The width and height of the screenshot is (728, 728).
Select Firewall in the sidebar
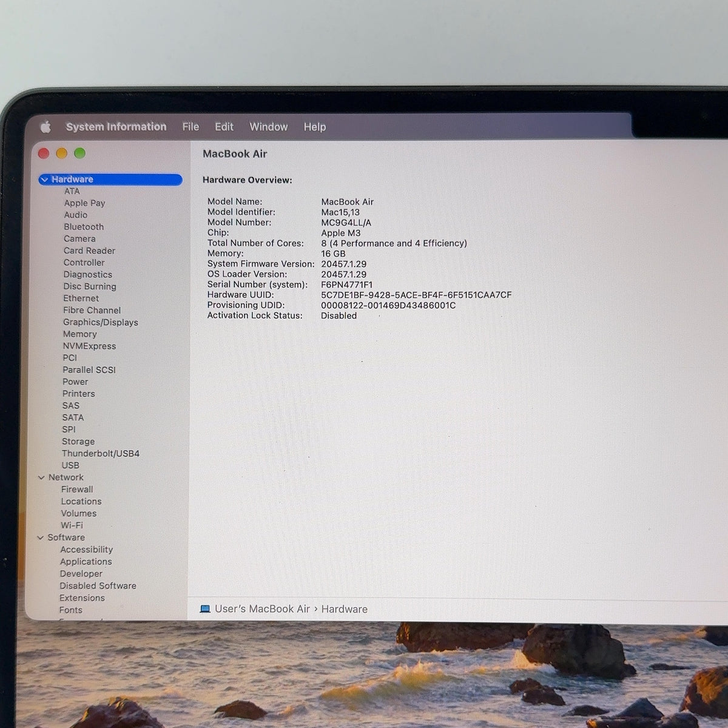pyautogui.click(x=77, y=490)
